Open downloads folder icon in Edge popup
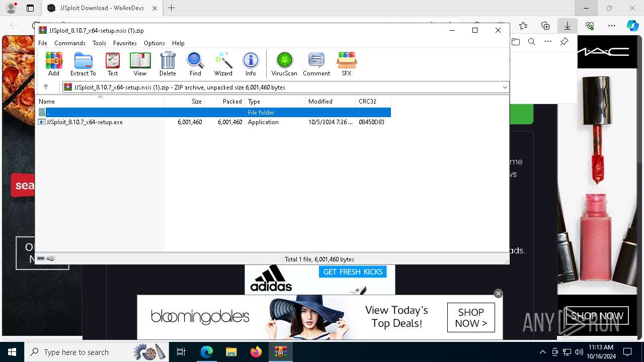Screen dimensions: 644x362 (x=516, y=42)
